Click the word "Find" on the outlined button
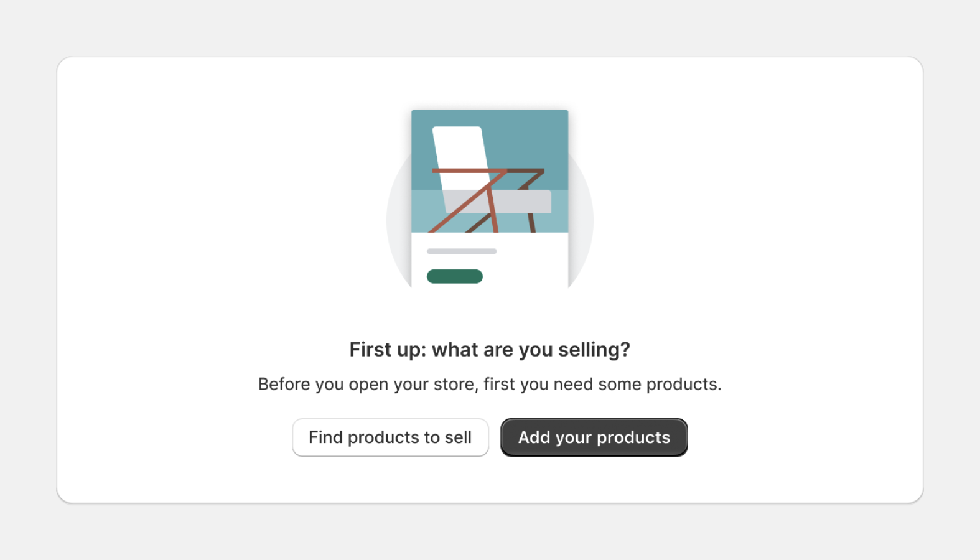Image resolution: width=980 pixels, height=560 pixels. 325,437
